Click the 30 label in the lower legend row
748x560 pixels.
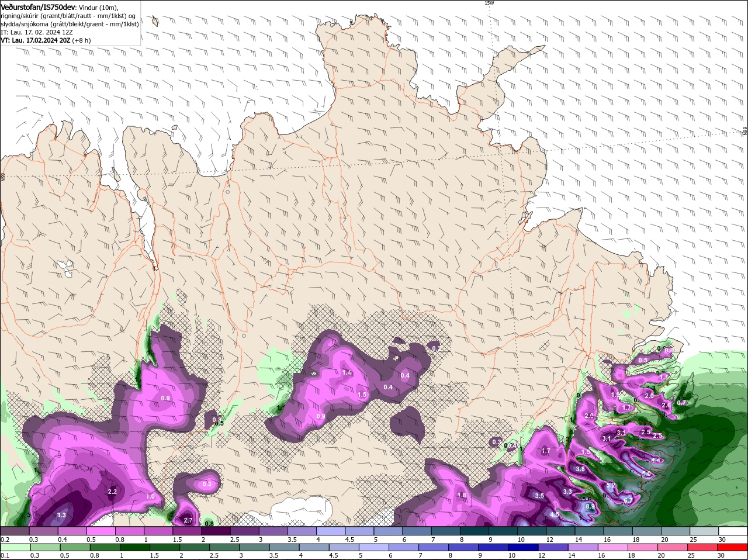click(721, 556)
